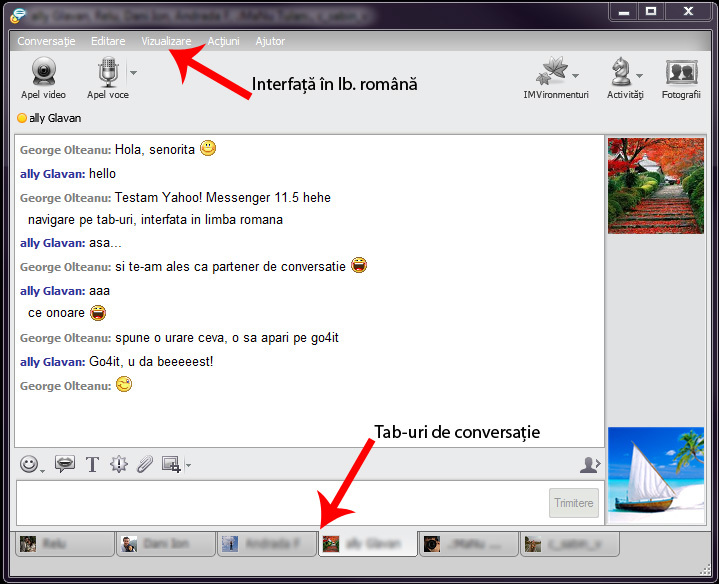This screenshot has height=584, width=719.
Task: Expand the emoticon picker small arrow
Action: pyautogui.click(x=43, y=471)
